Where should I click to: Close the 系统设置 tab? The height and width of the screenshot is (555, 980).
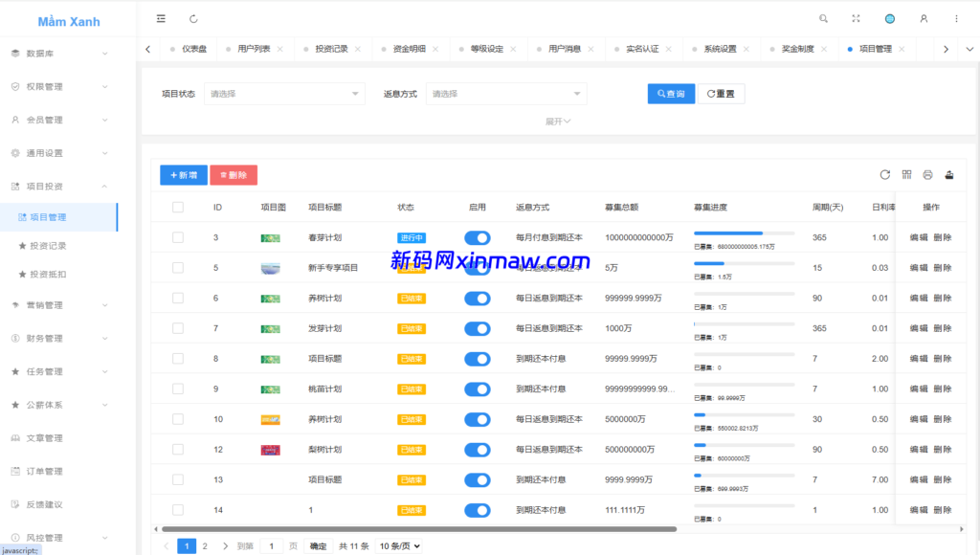(x=746, y=49)
